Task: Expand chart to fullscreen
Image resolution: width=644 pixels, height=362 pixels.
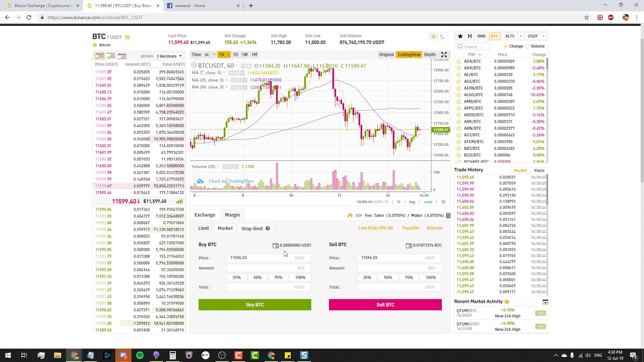Action: [x=444, y=54]
